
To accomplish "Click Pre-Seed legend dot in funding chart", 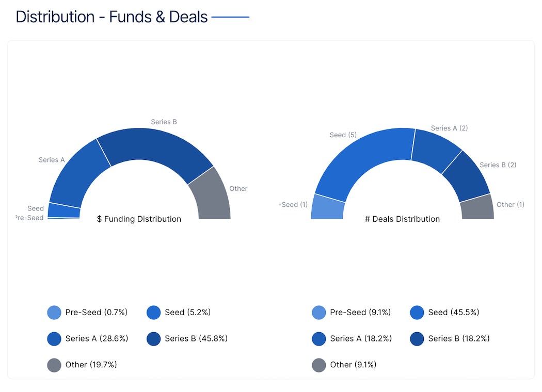I will click(54, 313).
